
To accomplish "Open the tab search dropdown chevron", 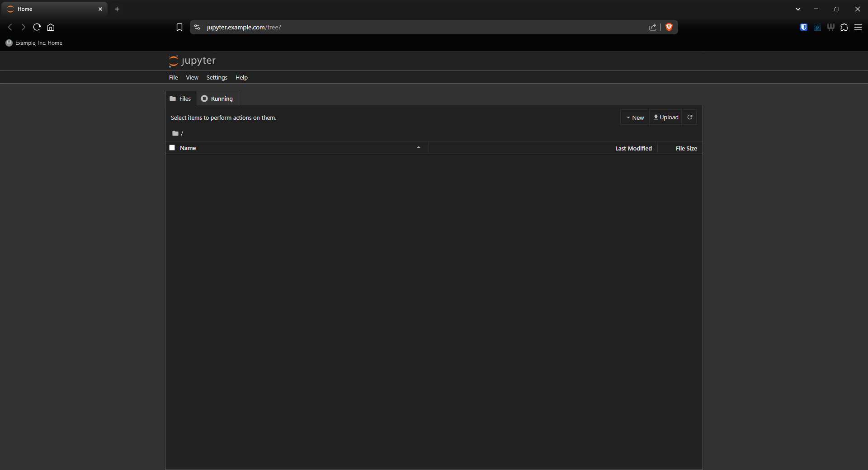I will [x=798, y=9].
